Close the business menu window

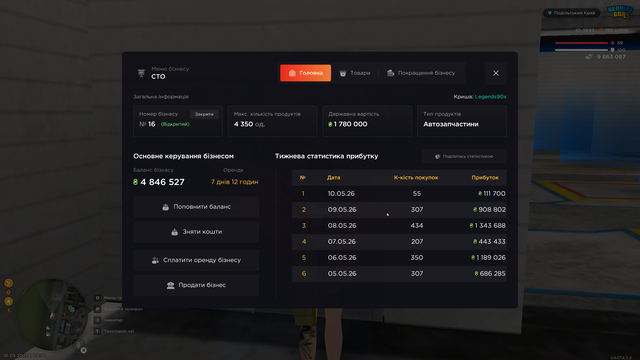pos(496,73)
